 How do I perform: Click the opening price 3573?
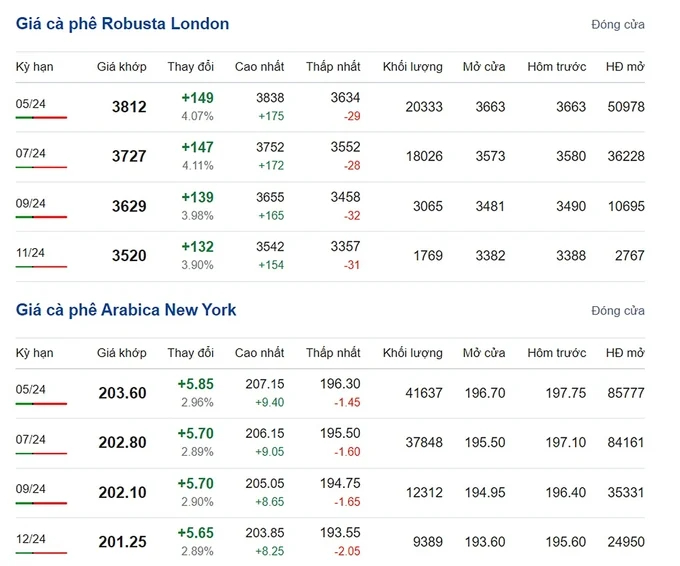click(x=490, y=156)
